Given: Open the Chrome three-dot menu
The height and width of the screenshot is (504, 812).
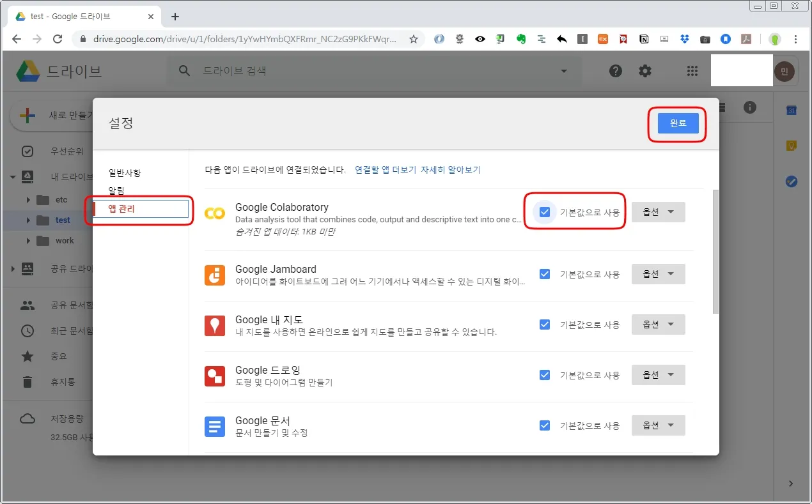Looking at the screenshot, I should pos(795,39).
